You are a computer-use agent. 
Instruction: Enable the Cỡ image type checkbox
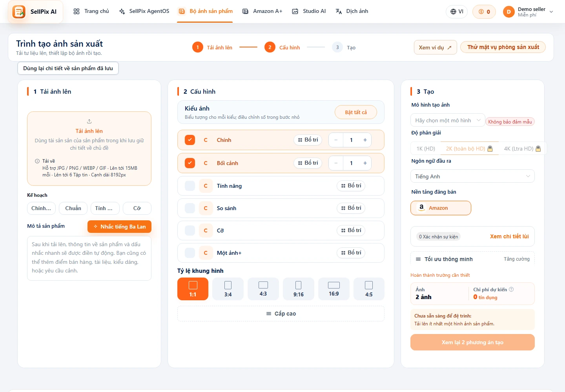coord(190,230)
